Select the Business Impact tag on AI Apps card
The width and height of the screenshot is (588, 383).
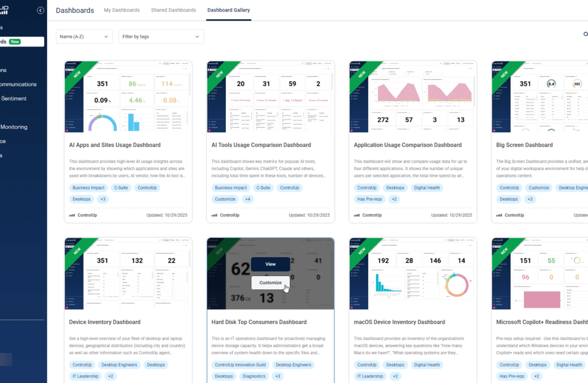(x=88, y=188)
